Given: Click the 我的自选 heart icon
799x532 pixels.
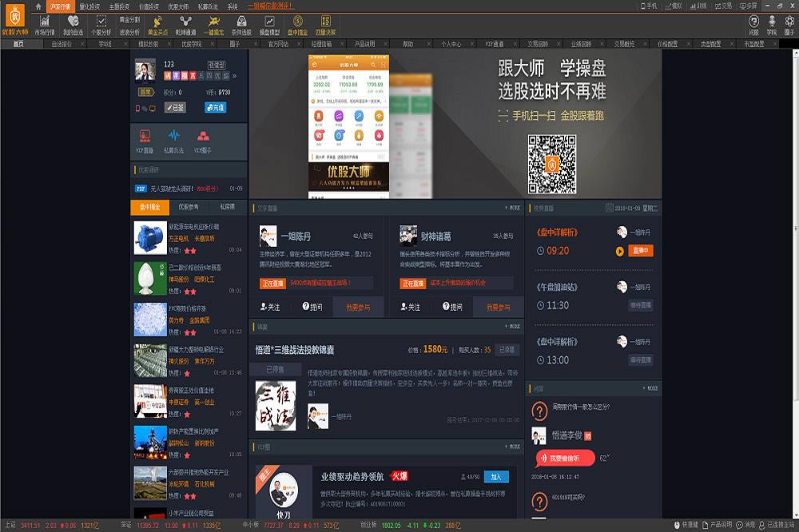Looking at the screenshot, I should (x=72, y=24).
